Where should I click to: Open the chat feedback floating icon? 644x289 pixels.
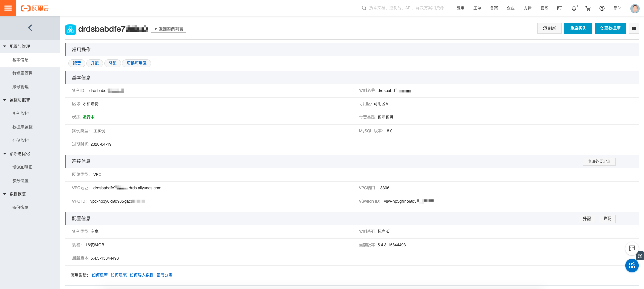pyautogui.click(x=632, y=248)
